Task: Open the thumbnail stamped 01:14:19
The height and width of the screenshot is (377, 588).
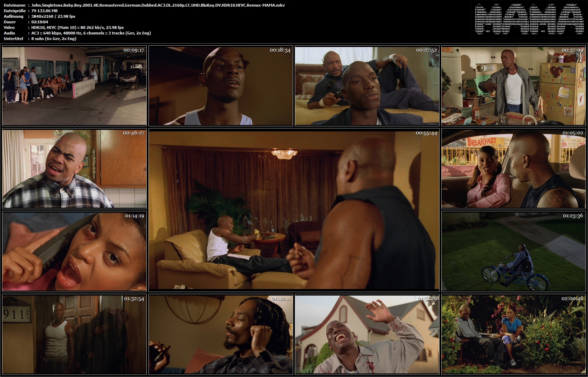Action: 74,252
